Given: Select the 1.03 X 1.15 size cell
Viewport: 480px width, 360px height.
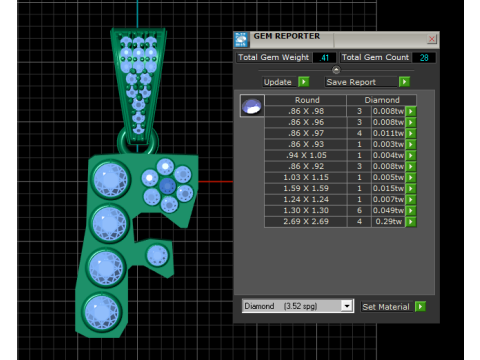Looking at the screenshot, I should click(306, 177).
